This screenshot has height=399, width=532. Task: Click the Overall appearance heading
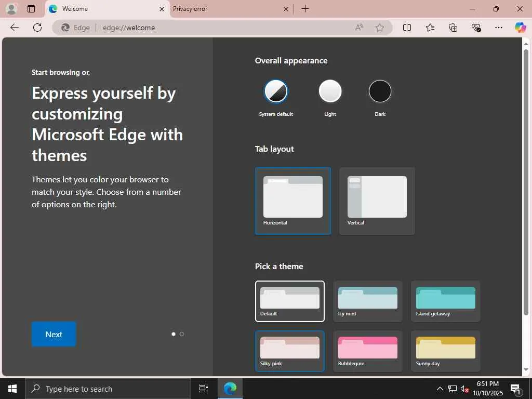[291, 61]
